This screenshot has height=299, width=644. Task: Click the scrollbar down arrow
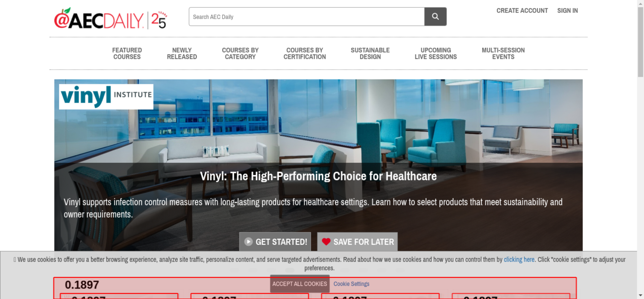[x=640, y=295]
